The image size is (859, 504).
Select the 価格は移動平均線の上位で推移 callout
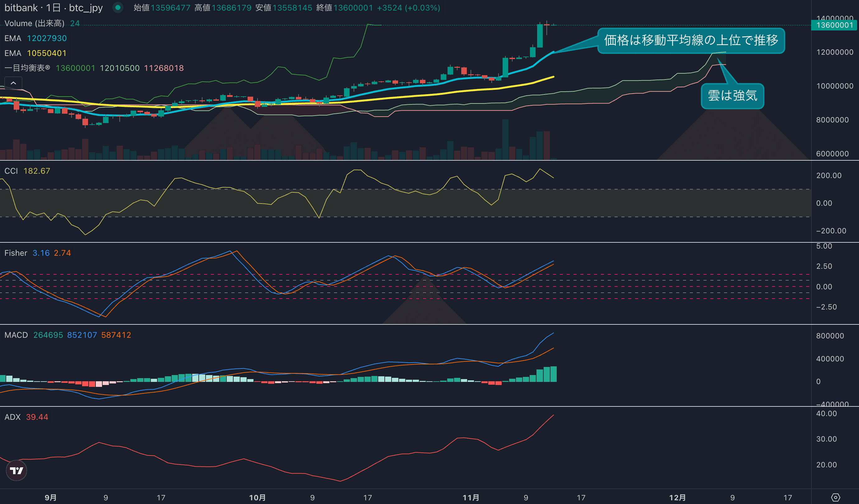point(691,40)
